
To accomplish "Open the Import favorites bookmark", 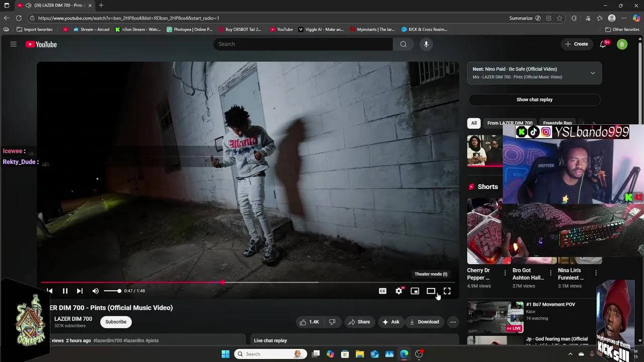I will click(35, 29).
